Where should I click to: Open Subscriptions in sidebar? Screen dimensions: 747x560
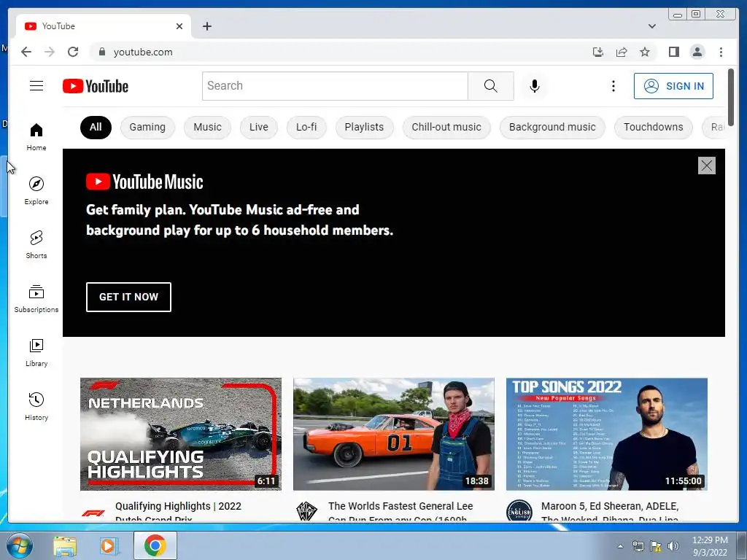click(36, 298)
